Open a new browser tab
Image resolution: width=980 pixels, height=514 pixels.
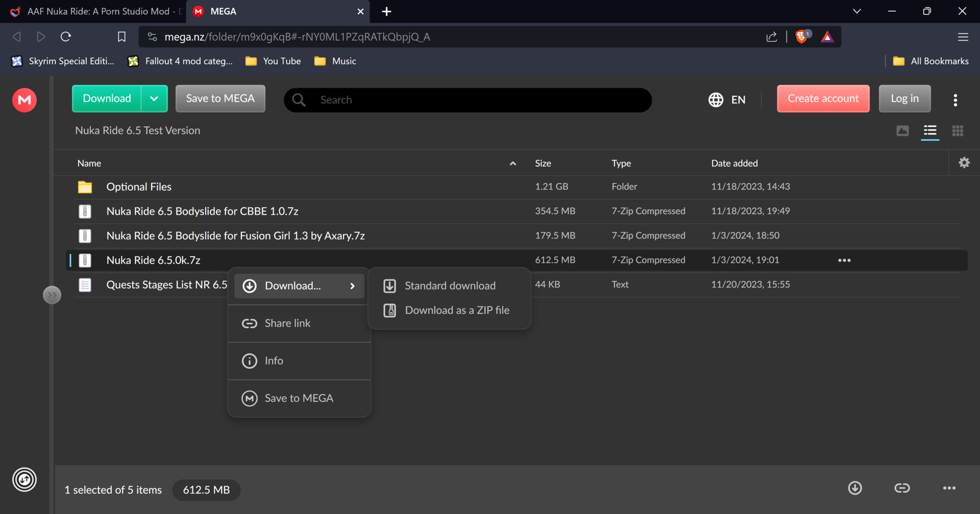386,11
